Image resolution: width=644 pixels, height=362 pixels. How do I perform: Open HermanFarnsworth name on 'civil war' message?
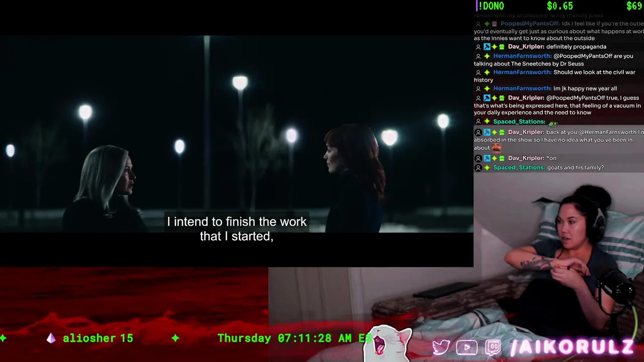tap(522, 72)
